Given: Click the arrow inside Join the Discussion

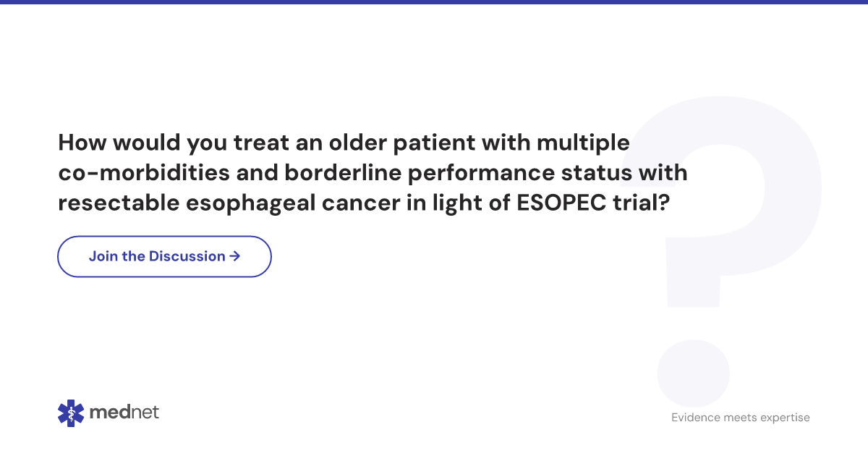Looking at the screenshot, I should (x=234, y=256).
